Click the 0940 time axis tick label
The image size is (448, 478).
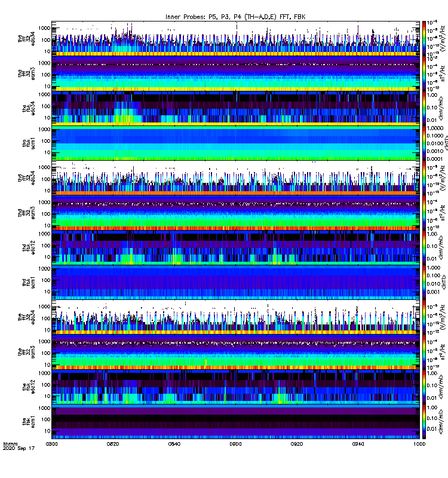point(358,444)
